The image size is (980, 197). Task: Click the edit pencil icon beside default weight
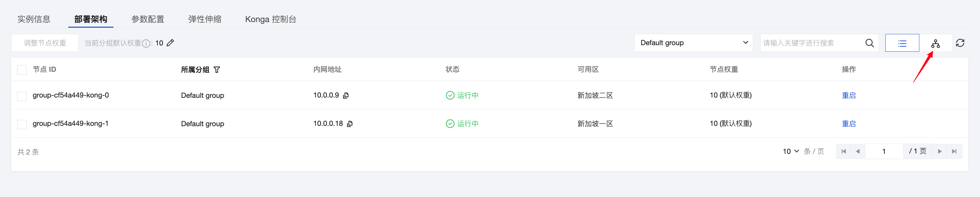[170, 43]
